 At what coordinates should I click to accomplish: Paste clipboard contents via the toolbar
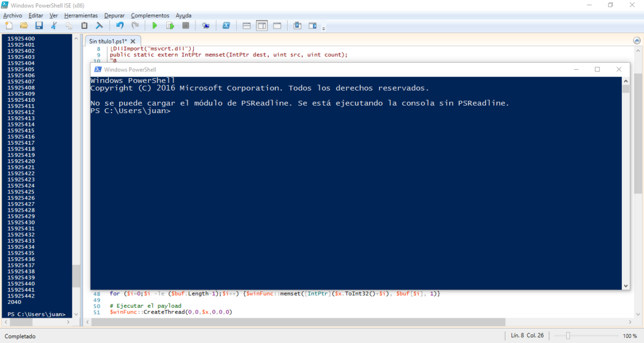84,25
